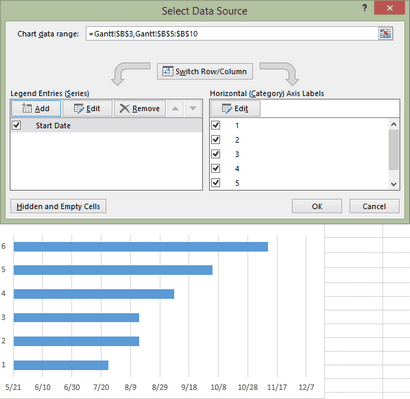The height and width of the screenshot is (399, 410).
Task: Click the axis labels scrollbar thumb
Action: coord(394,150)
